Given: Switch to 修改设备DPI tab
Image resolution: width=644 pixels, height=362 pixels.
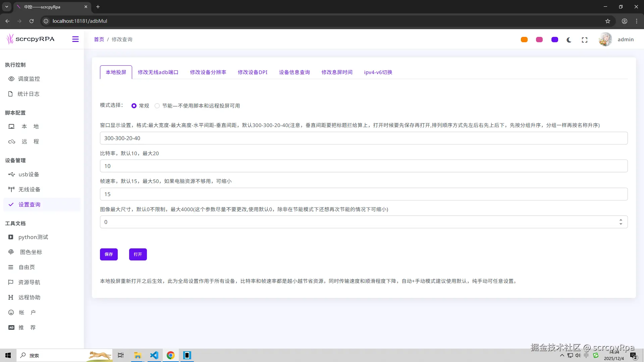Looking at the screenshot, I should [253, 72].
